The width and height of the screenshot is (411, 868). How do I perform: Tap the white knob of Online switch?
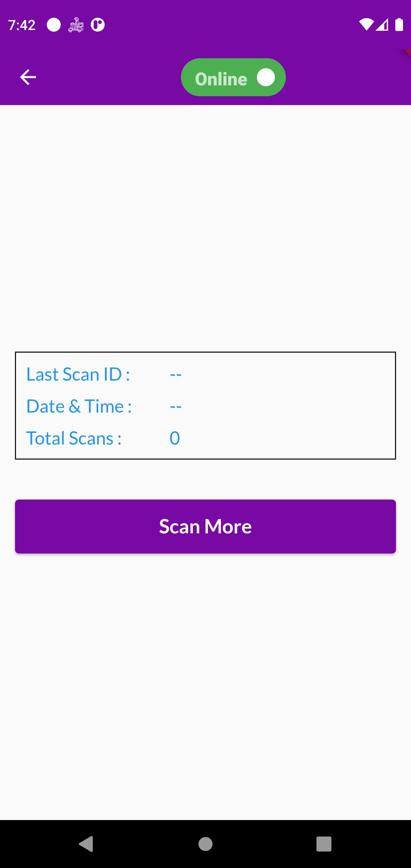pos(266,77)
